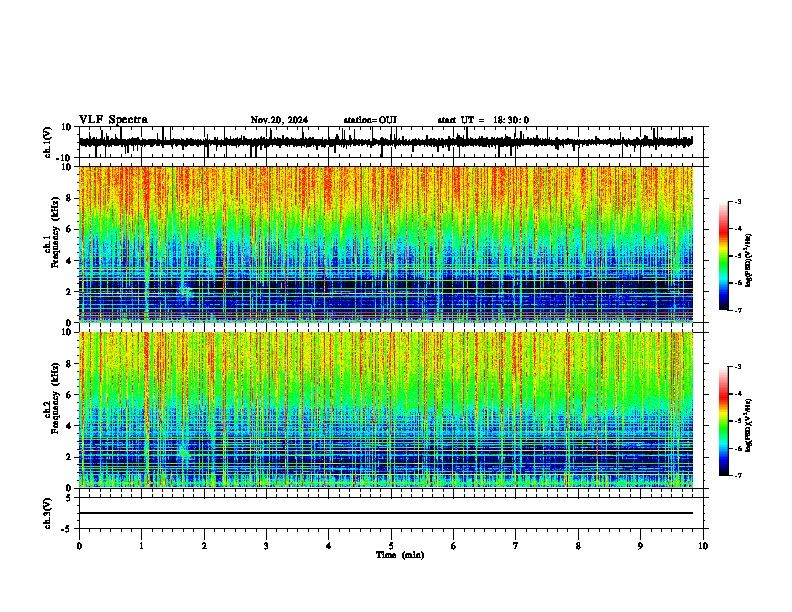Pick the ch.2 spectrogram color scale bar
792x612 pixels.
pyautogui.click(x=724, y=421)
